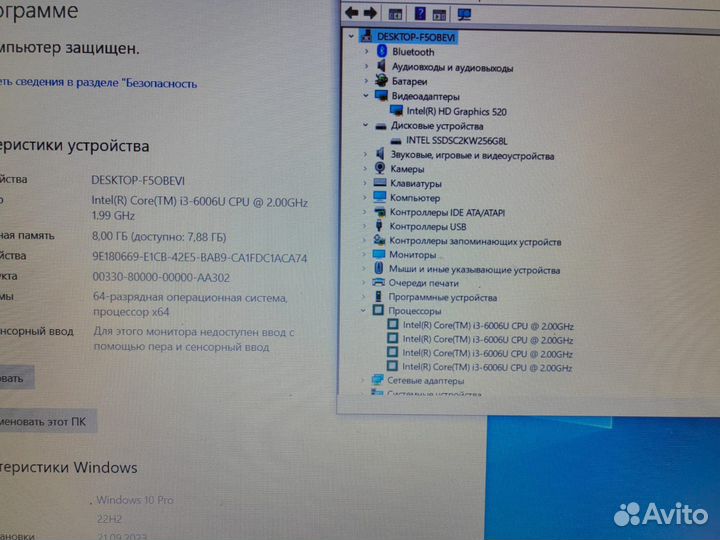Click the Батареи battery icon
Screen dimensions: 720x540
click(381, 81)
